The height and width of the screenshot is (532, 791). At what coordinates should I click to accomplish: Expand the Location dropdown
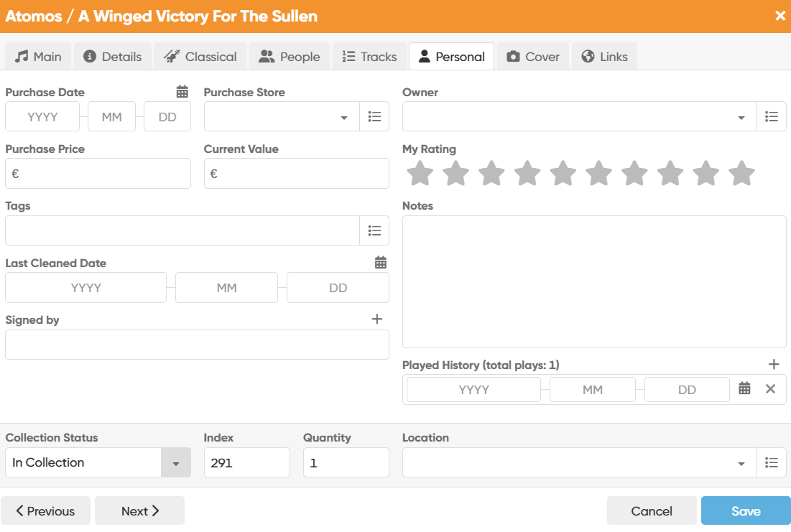point(741,464)
